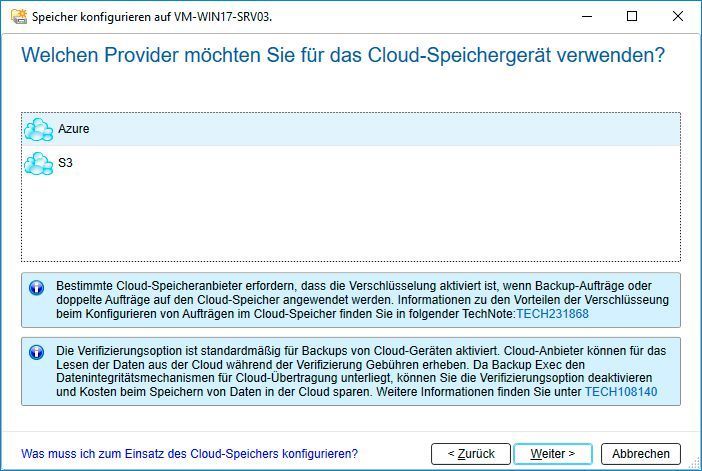
Task: Click the notice text 'Die Verifizierungsoption ist standardmäßig'
Action: [168, 351]
